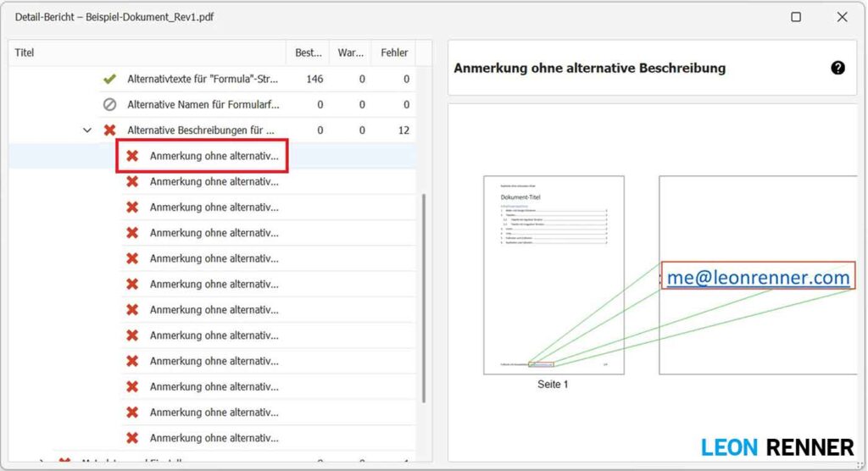Sort by the Fehler column header
This screenshot has width=868, height=471.
(x=394, y=53)
